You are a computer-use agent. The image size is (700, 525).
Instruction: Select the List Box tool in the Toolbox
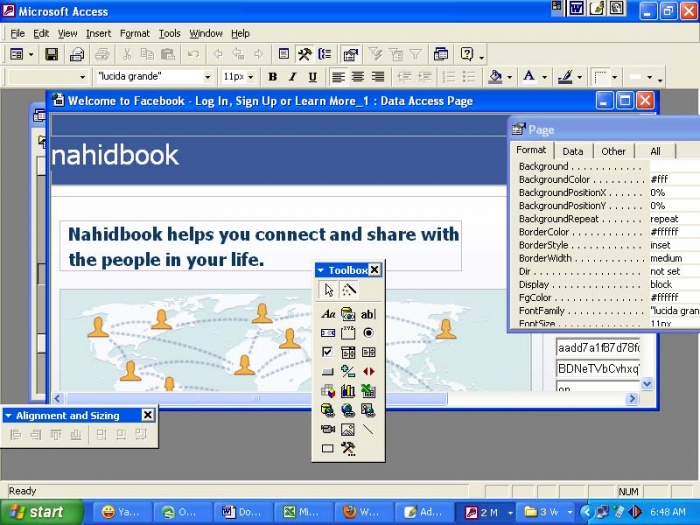[368, 352]
